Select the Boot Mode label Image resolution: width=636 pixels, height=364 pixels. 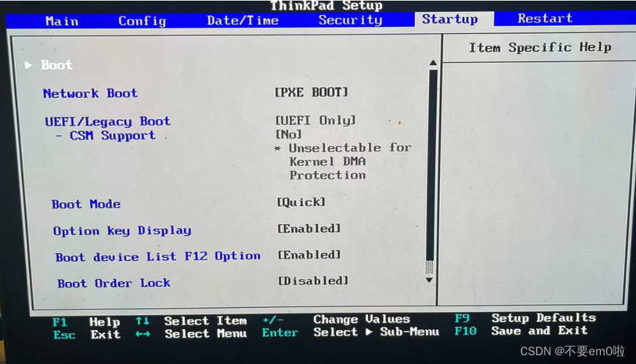pyautogui.click(x=86, y=204)
